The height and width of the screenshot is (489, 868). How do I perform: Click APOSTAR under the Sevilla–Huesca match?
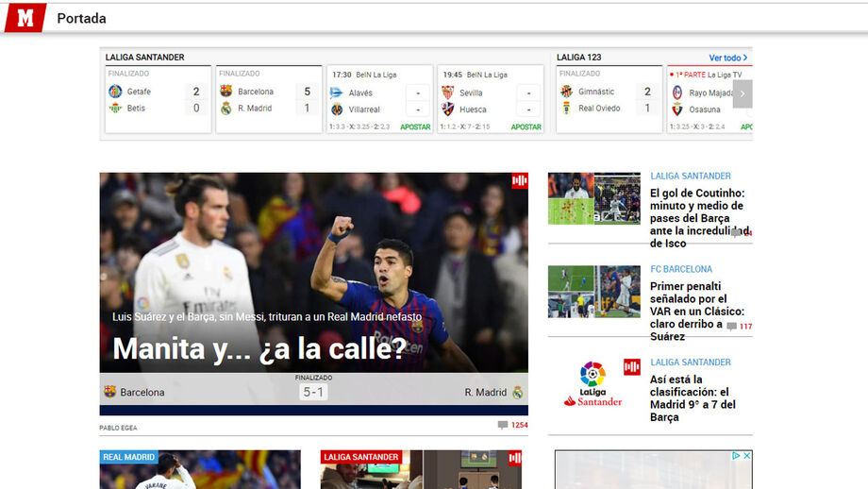click(526, 126)
